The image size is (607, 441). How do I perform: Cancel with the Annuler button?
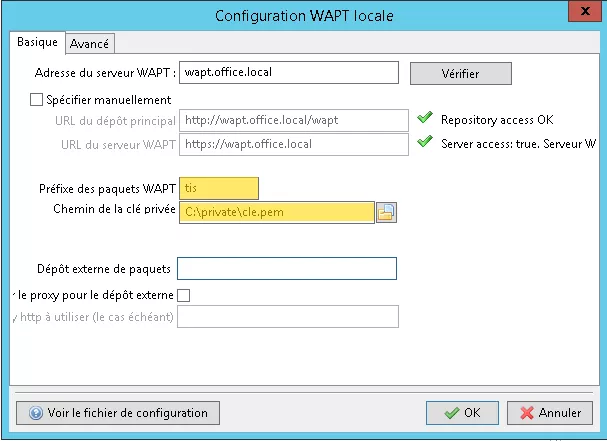pyautogui.click(x=550, y=413)
